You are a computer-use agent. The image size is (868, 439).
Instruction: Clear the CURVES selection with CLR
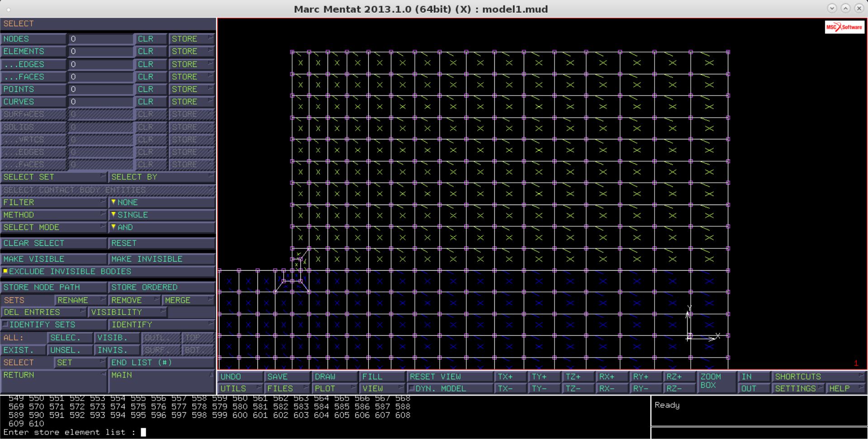(x=151, y=102)
